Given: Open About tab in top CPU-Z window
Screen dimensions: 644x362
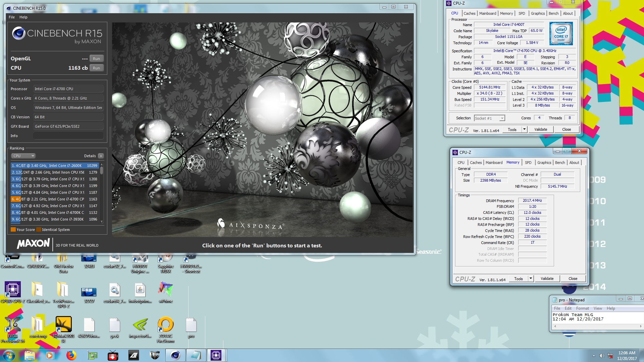Looking at the screenshot, I should click(x=568, y=13).
